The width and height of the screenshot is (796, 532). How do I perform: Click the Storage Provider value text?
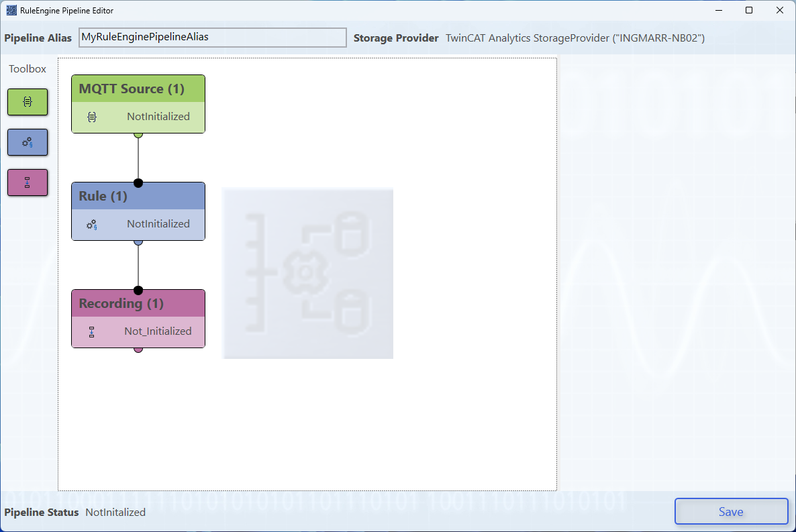coord(575,38)
